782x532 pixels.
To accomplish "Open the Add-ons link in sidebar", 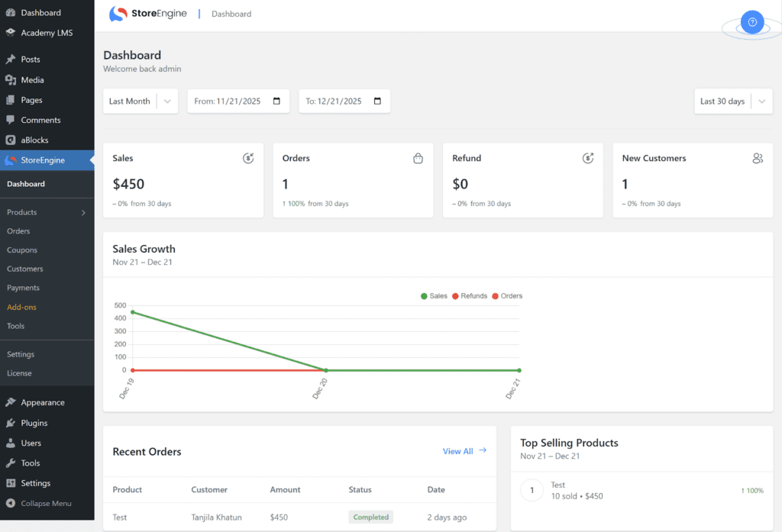I will click(21, 308).
